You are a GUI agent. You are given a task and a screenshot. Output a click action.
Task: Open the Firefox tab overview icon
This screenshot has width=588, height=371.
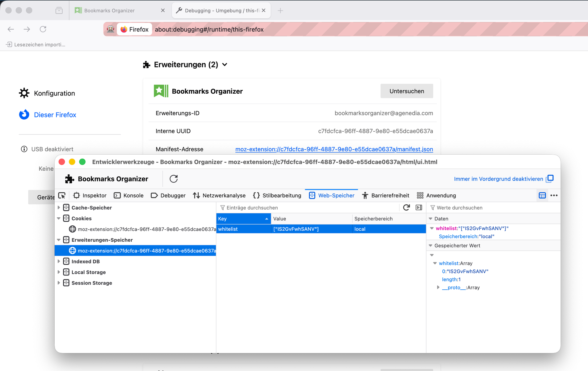pos(59,11)
